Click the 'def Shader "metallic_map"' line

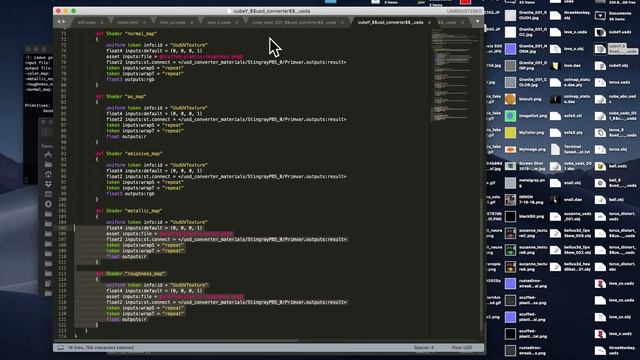pyautogui.click(x=129, y=211)
